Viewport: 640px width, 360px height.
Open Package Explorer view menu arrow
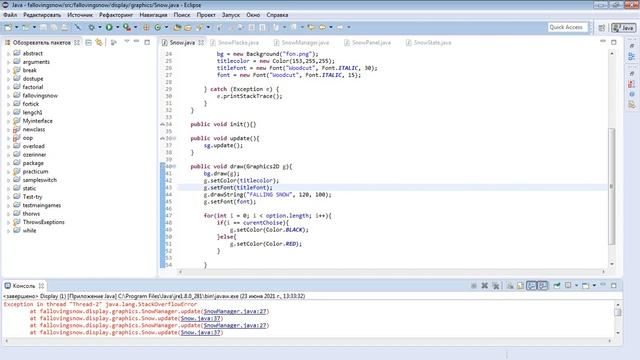(x=127, y=42)
